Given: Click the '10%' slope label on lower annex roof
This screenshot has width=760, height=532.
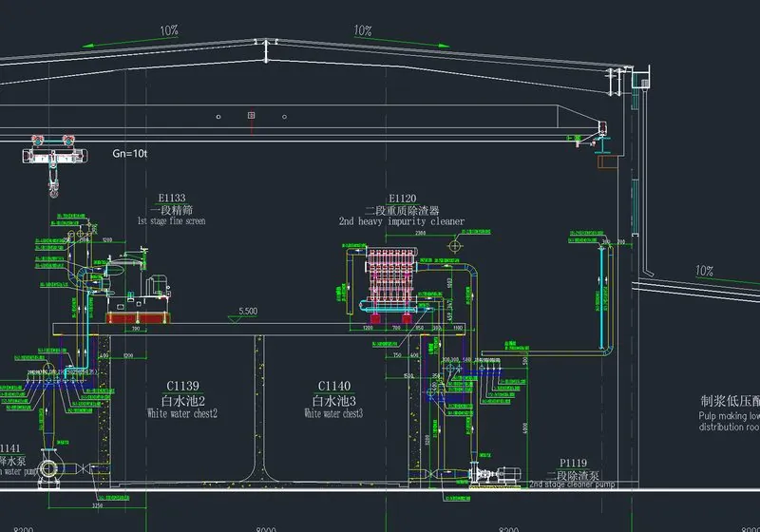Looking at the screenshot, I should click(704, 271).
